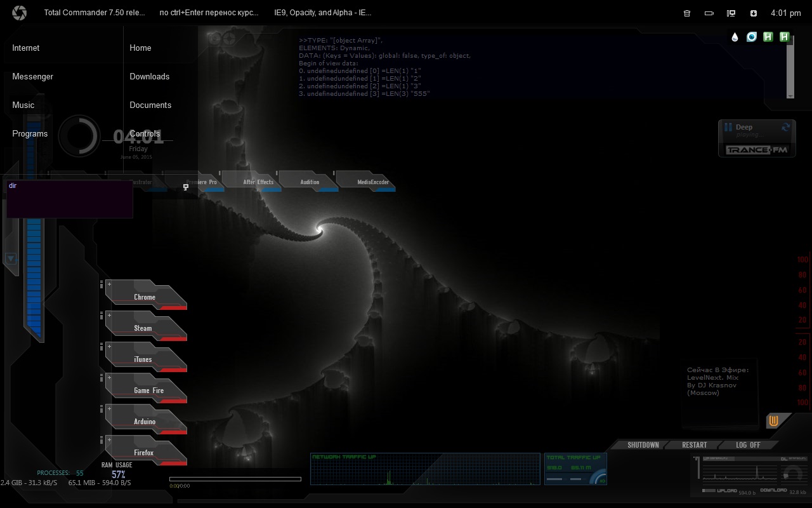Switch to 'IE9, Opacity, and Alpha' taskbar item
This screenshot has height=508, width=812.
click(323, 13)
